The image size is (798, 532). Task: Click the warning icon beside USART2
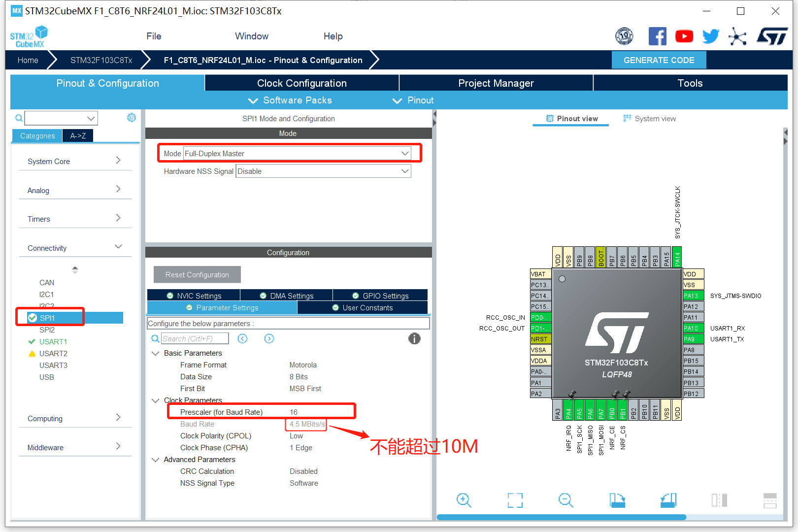pos(32,353)
